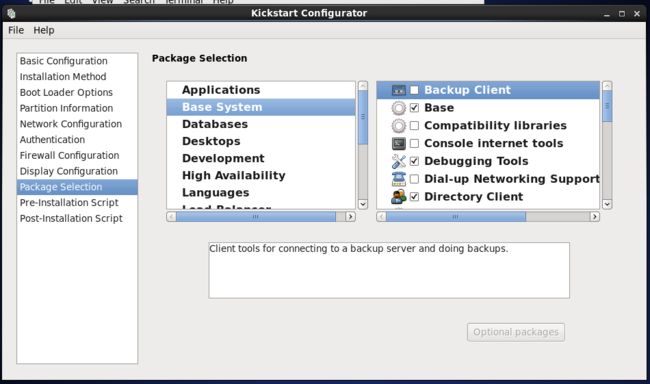Select Package Selection in sidebar

77,187
